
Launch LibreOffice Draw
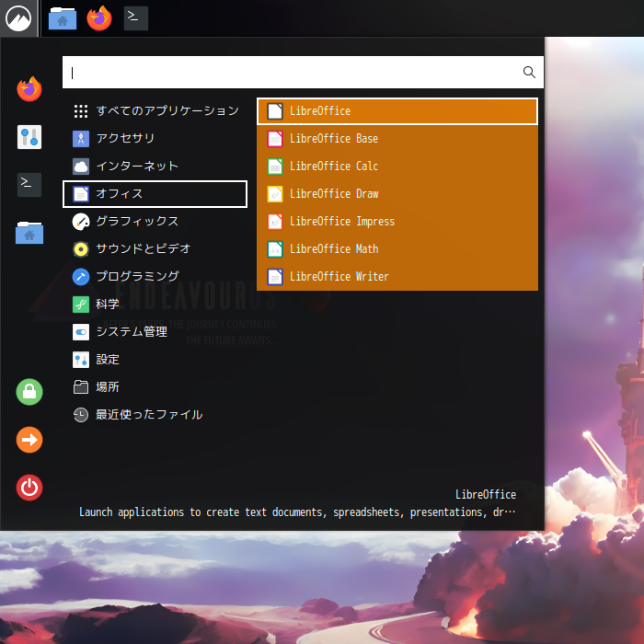[x=397, y=194]
